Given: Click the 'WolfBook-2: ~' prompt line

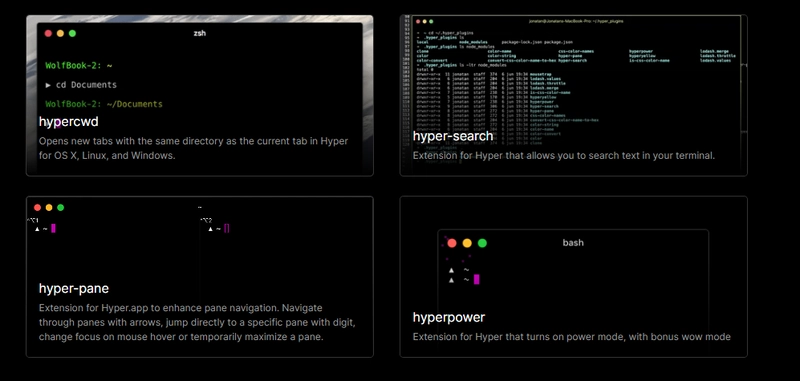Looking at the screenshot, I should [x=79, y=65].
